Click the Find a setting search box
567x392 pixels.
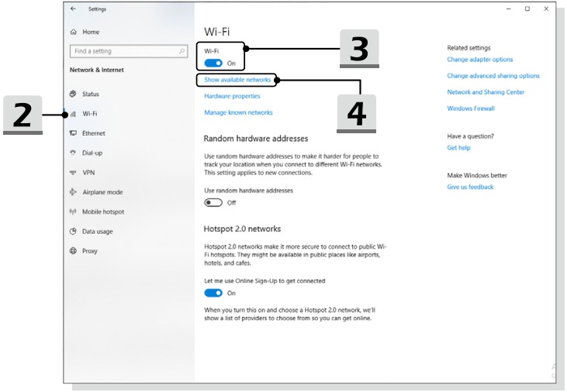[129, 51]
